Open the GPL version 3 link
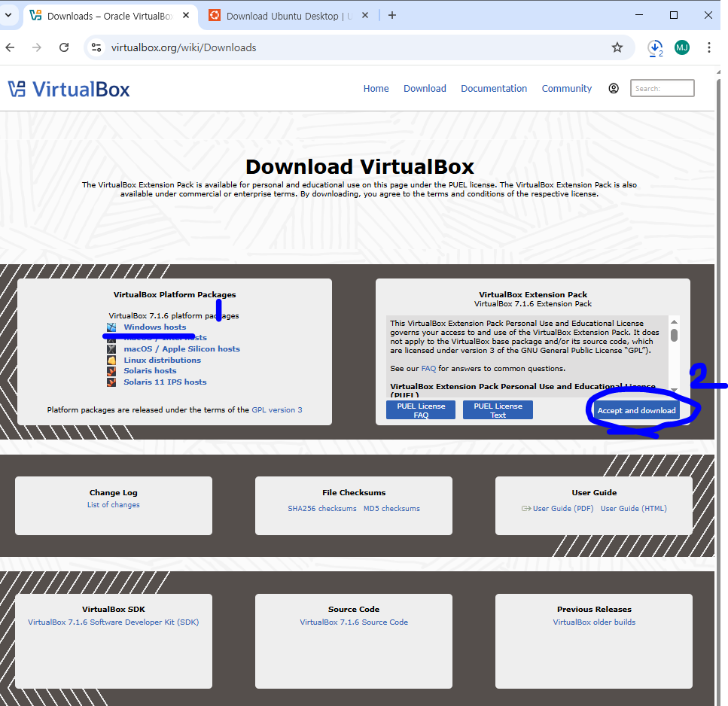728x706 pixels. click(x=277, y=410)
